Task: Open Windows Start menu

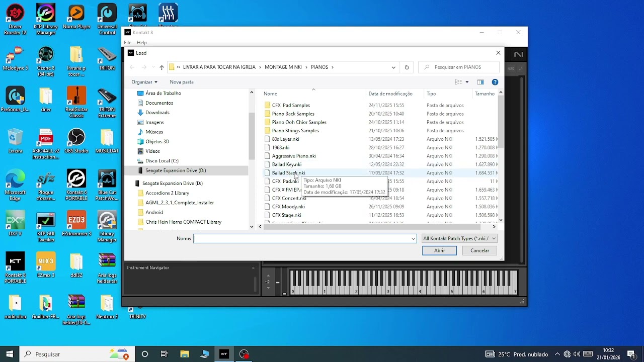Action: tap(10, 354)
